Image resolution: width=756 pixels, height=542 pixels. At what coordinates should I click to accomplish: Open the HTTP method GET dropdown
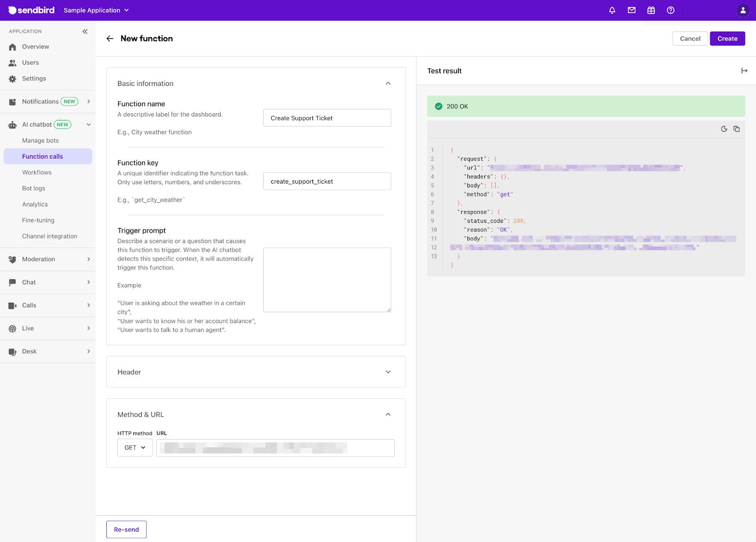point(135,448)
